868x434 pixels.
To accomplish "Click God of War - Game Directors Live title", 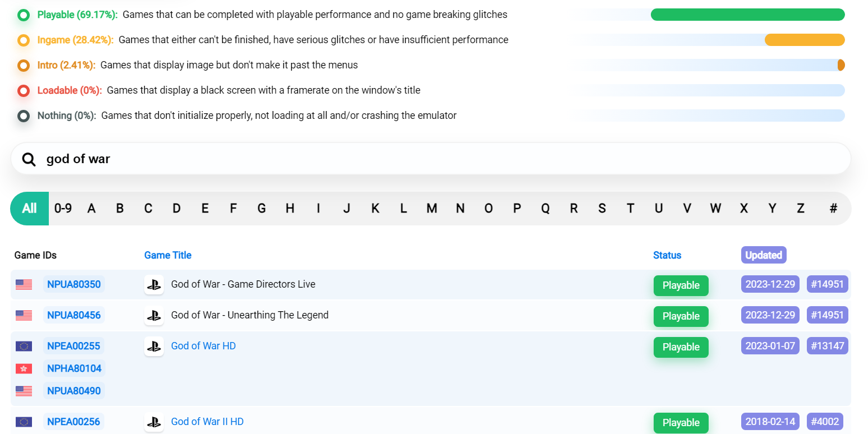I will tap(243, 284).
